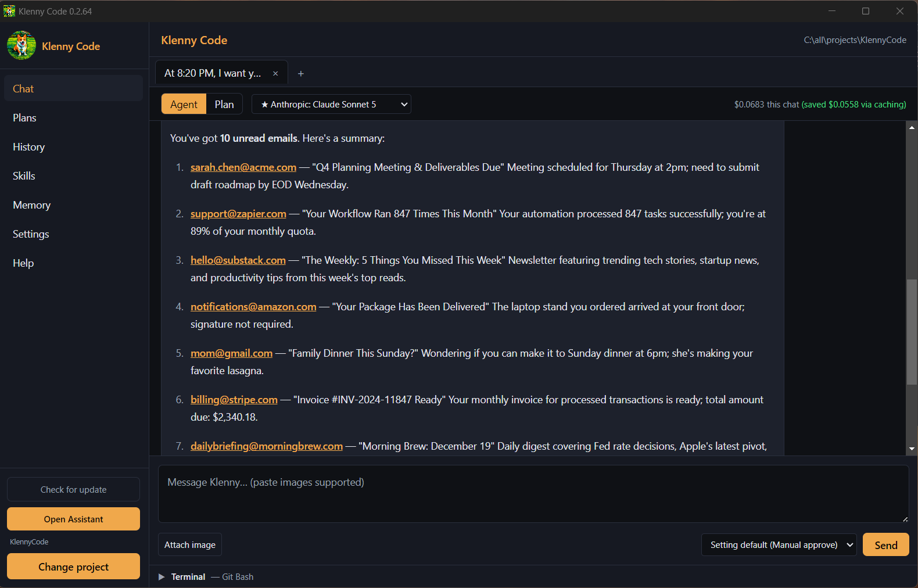Click the Klenny Code header title

(x=194, y=40)
